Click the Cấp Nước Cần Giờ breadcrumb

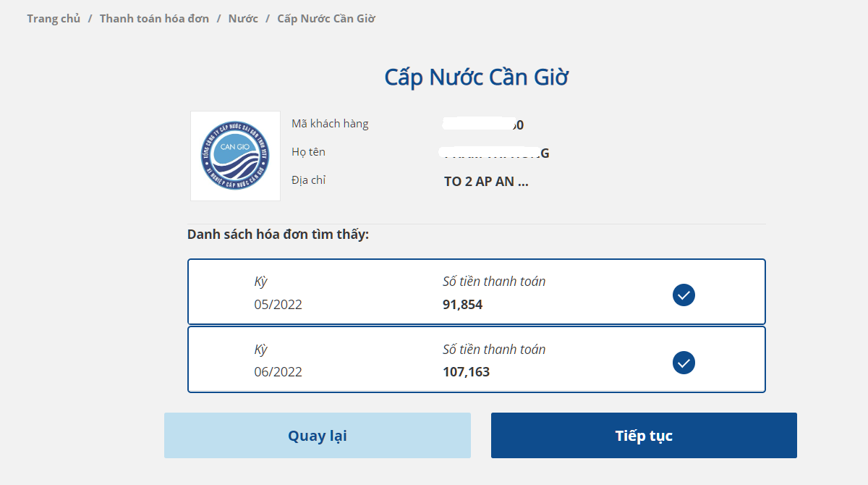[326, 19]
